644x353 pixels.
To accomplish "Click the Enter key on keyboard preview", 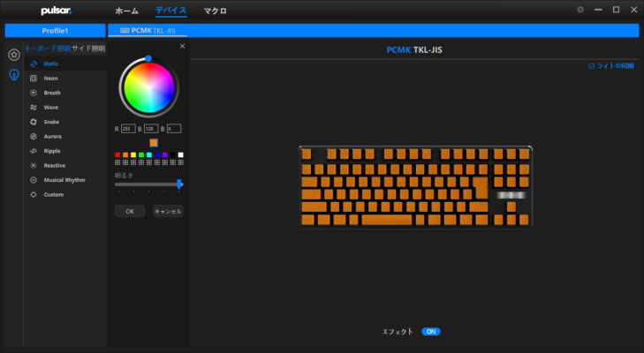I will pyautogui.click(x=481, y=188).
